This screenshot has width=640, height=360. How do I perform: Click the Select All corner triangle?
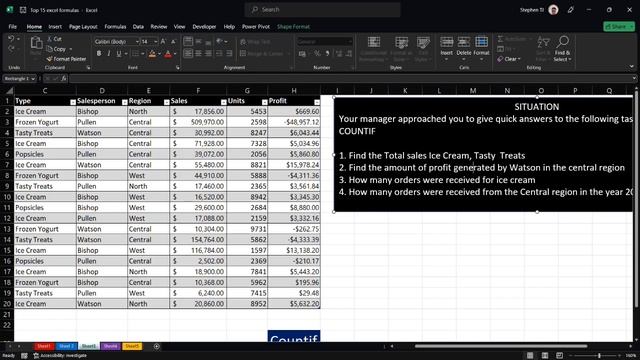pos(9,91)
